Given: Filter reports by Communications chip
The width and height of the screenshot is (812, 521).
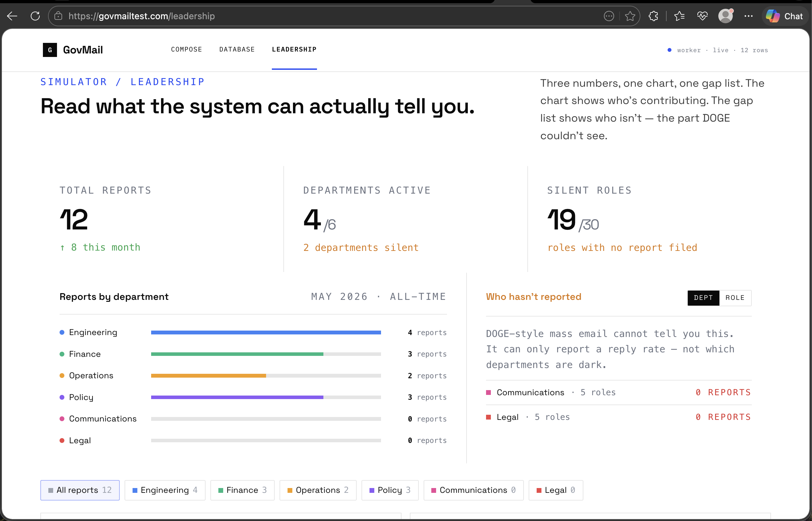Looking at the screenshot, I should pos(474,490).
